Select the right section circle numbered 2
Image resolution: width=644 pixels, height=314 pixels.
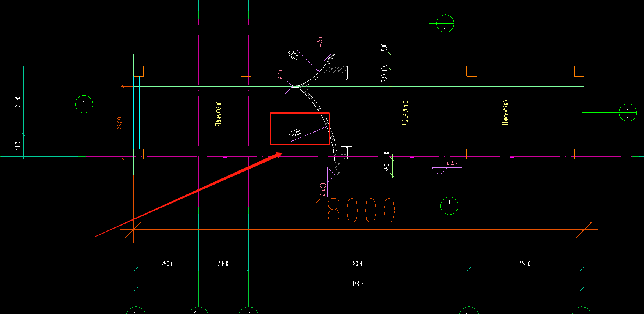627,113
